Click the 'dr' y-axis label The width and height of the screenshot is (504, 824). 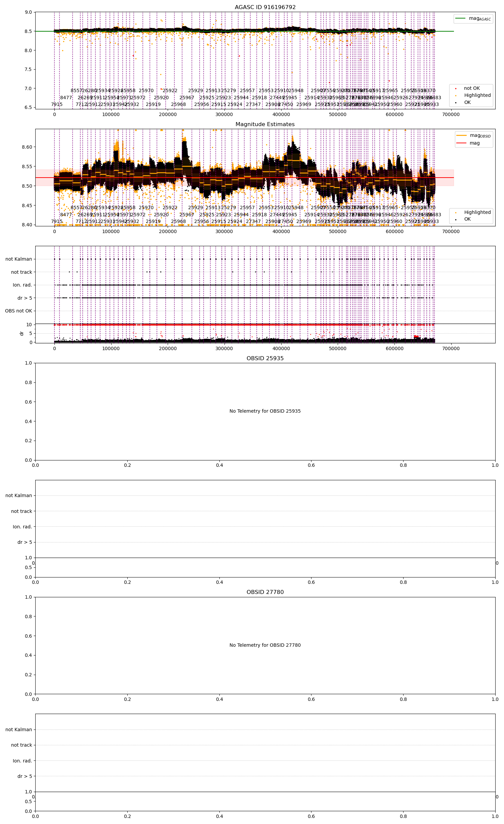(x=22, y=333)
